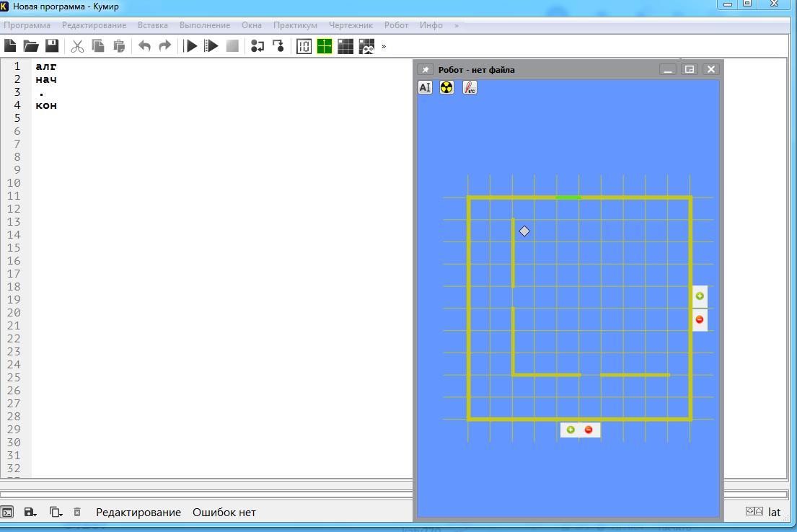This screenshot has width=797, height=532.
Task: Place cursor on line кон
Action: (x=45, y=105)
